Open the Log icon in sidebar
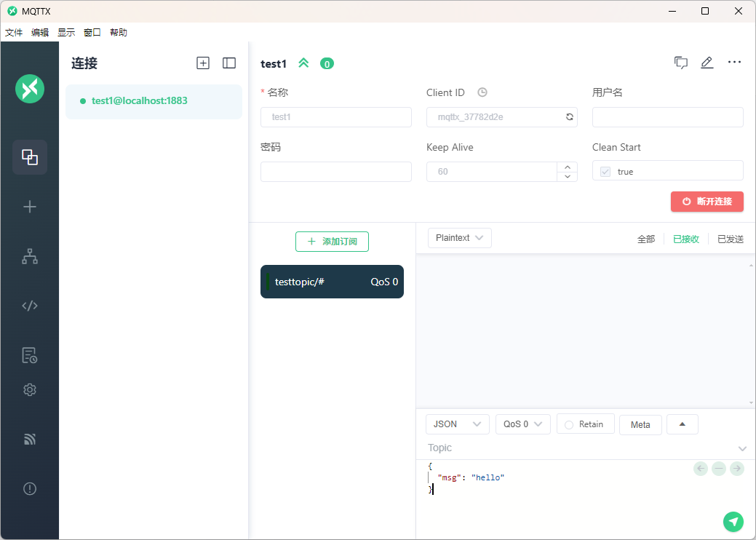Viewport: 756px width, 540px height. click(30, 355)
